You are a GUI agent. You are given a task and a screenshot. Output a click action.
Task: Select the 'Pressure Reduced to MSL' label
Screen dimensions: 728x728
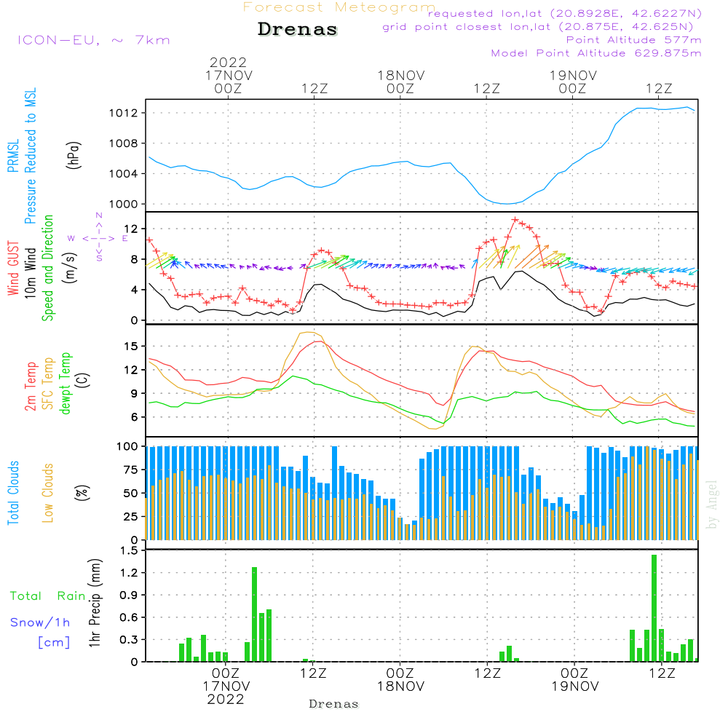[x=30, y=156]
